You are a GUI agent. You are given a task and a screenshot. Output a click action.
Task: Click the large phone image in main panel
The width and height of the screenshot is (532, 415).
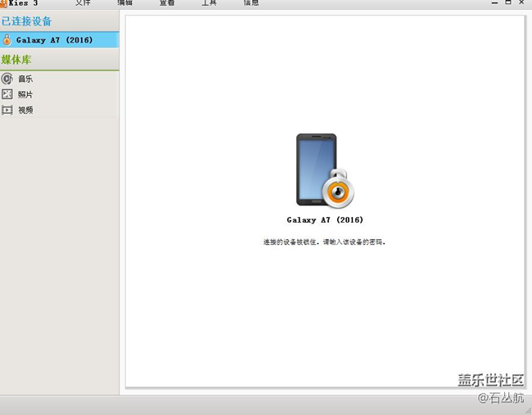click(315, 170)
